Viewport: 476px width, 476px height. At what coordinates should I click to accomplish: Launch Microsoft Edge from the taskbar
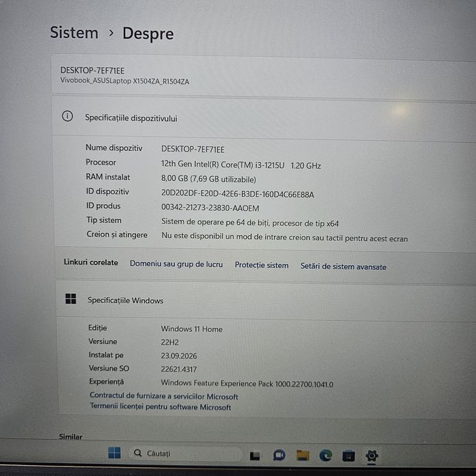(326, 456)
